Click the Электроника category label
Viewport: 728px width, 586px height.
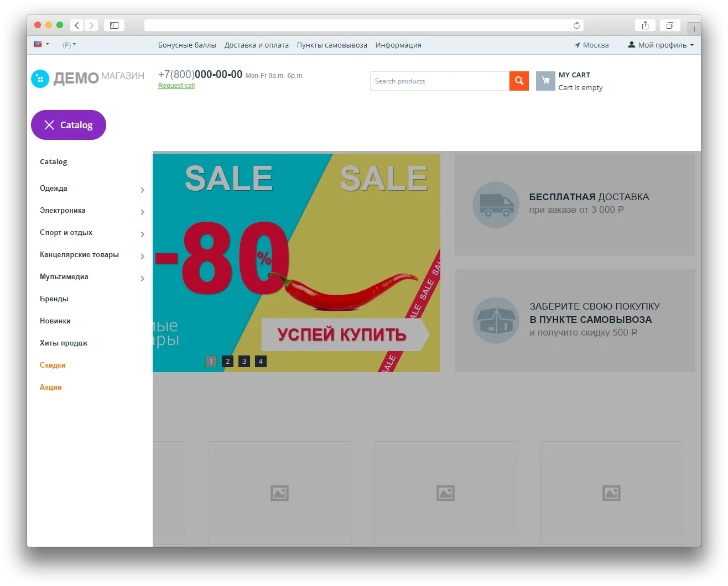point(63,211)
